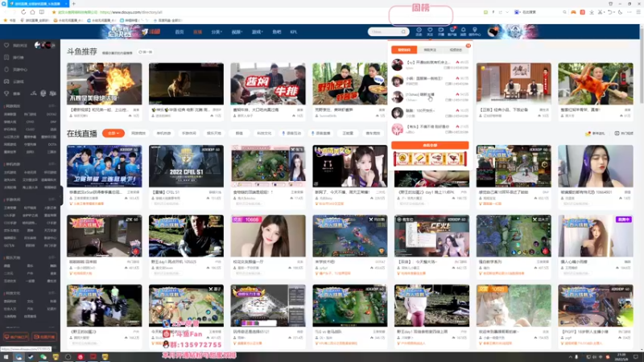Expand the 分类 dropdown in navigation
The height and width of the screenshot is (362, 644).
point(217,31)
